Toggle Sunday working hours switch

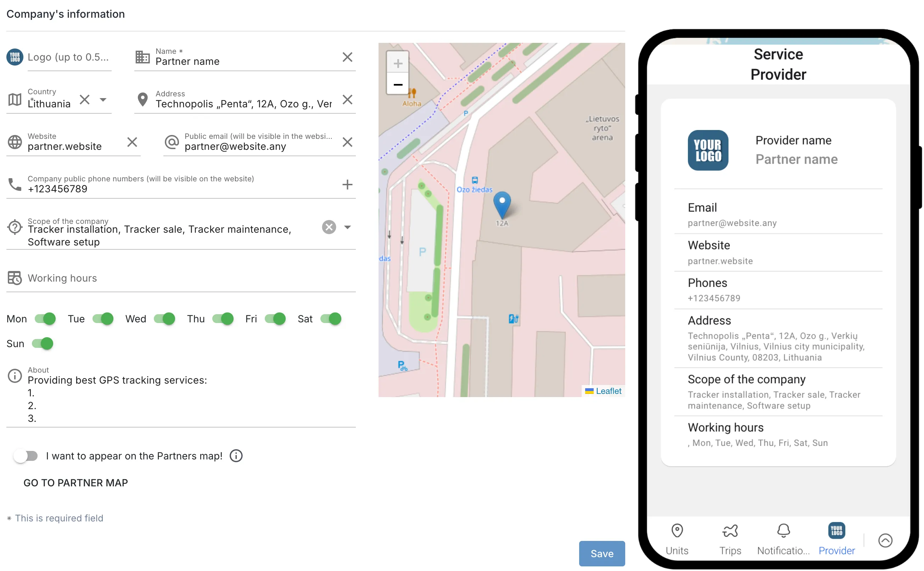[43, 342]
